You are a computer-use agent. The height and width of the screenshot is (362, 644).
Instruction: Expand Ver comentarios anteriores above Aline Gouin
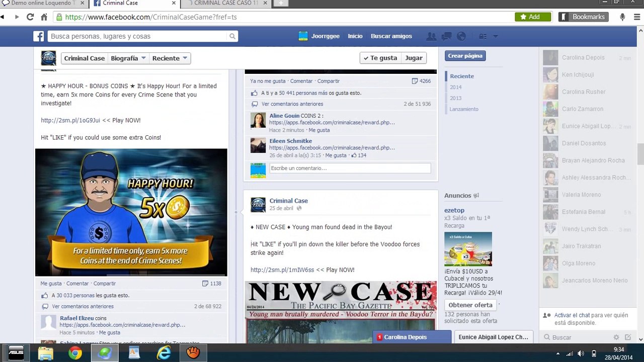tap(292, 104)
